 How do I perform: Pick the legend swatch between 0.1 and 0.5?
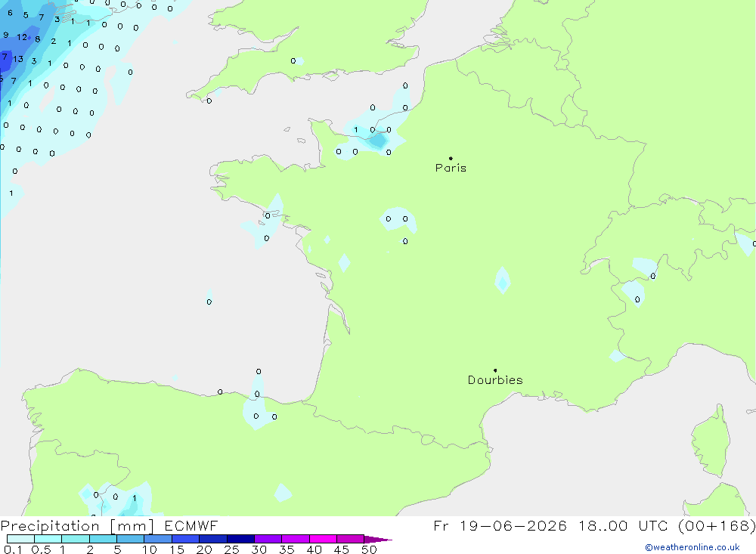20,539
